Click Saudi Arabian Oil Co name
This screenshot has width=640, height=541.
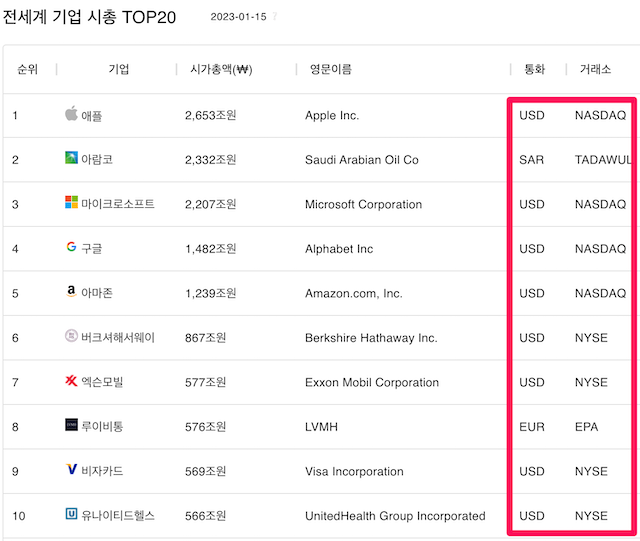362,159
